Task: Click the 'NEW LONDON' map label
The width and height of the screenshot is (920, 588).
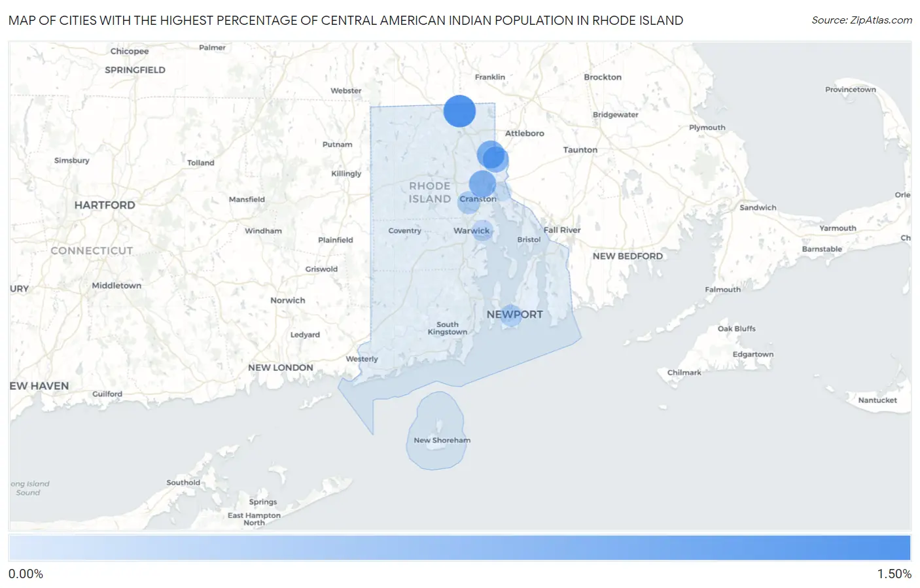Action: (281, 368)
